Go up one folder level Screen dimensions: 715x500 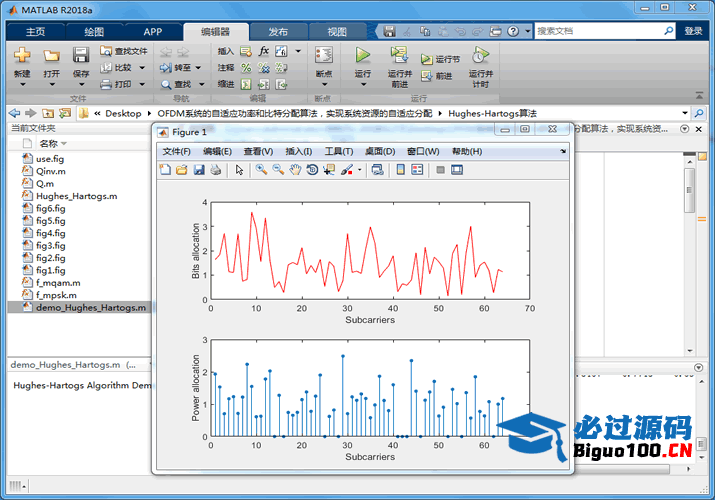pos(48,113)
